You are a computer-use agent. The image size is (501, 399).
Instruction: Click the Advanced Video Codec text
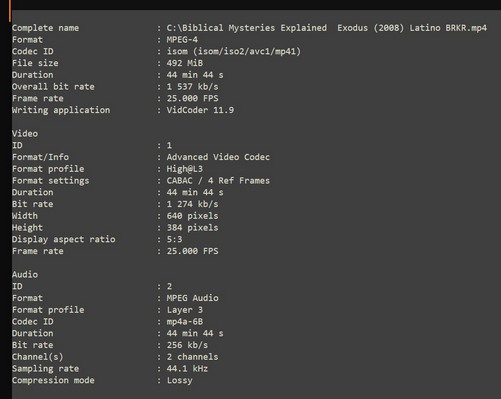coord(218,157)
